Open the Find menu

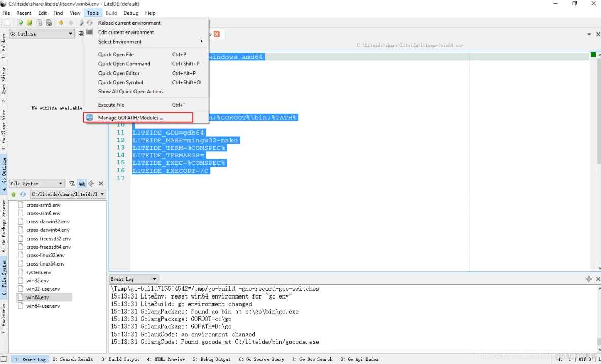tap(58, 13)
